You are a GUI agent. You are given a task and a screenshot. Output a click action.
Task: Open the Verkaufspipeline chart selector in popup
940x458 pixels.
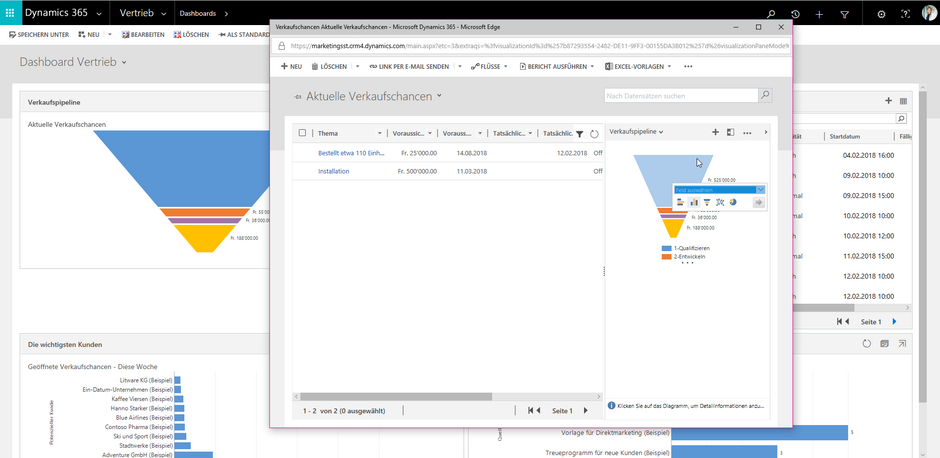[x=661, y=132]
